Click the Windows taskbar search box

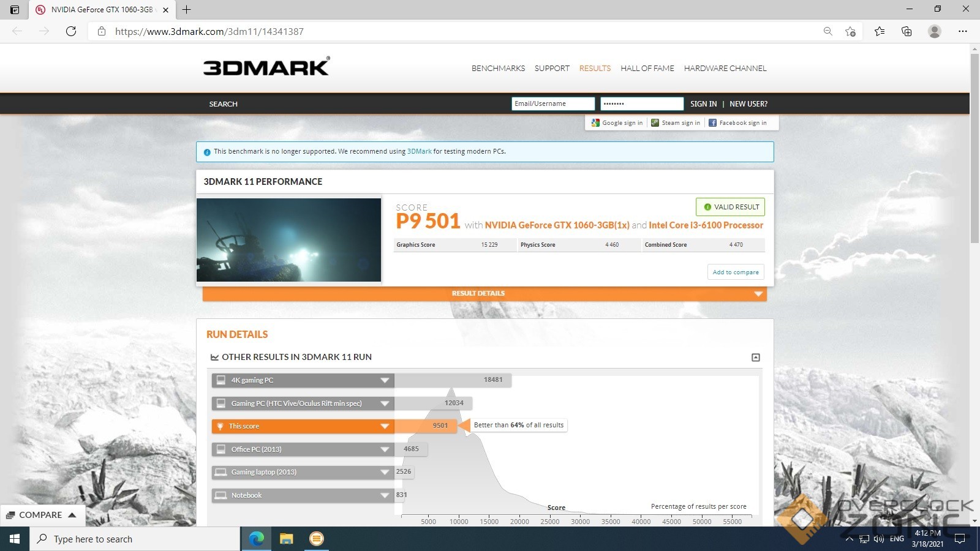pos(135,539)
